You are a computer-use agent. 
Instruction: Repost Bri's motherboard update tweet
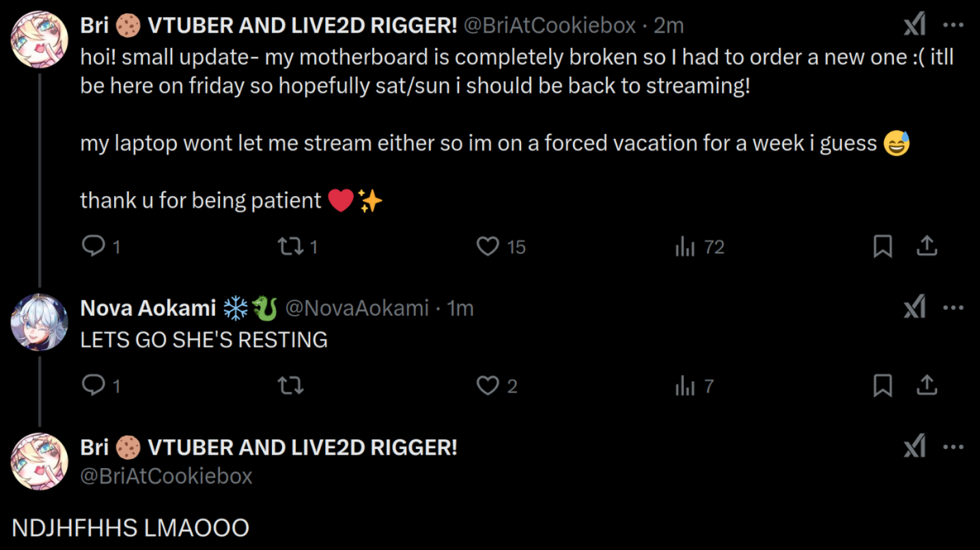click(x=291, y=246)
